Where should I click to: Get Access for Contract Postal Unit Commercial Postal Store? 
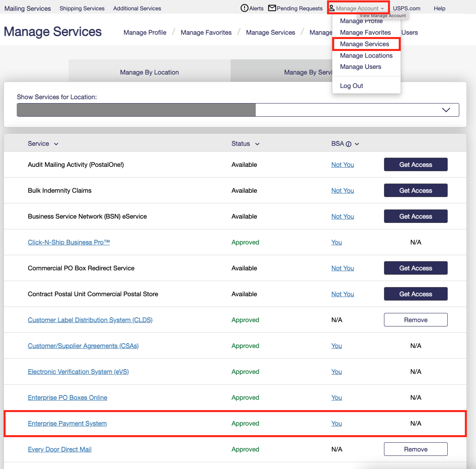415,294
